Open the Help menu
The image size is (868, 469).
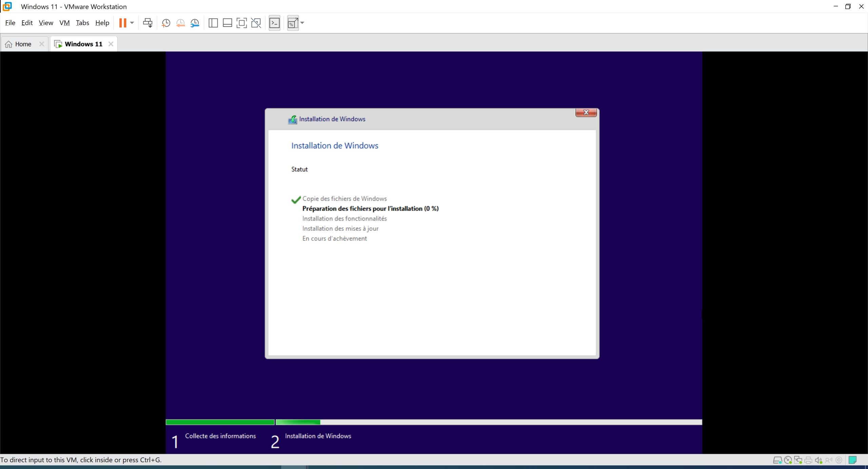click(102, 23)
